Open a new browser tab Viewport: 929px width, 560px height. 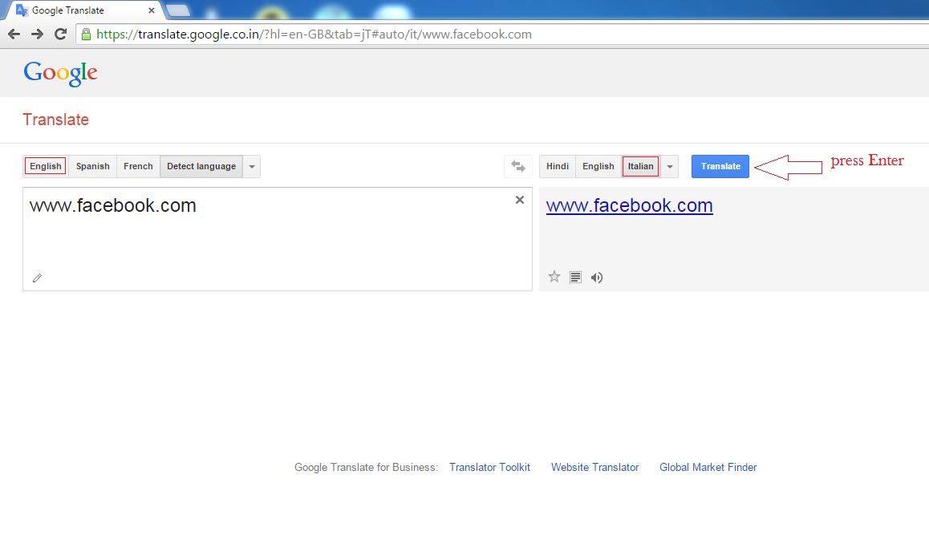pyautogui.click(x=178, y=10)
